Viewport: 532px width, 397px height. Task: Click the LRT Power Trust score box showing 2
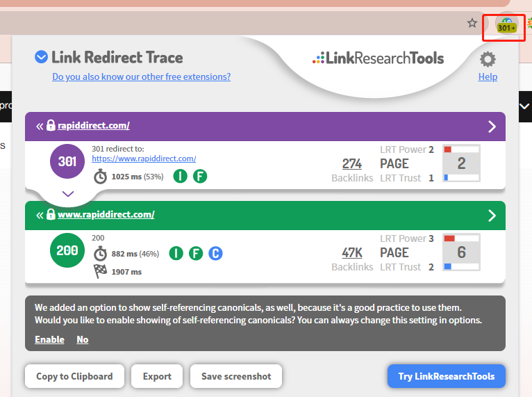(x=461, y=163)
